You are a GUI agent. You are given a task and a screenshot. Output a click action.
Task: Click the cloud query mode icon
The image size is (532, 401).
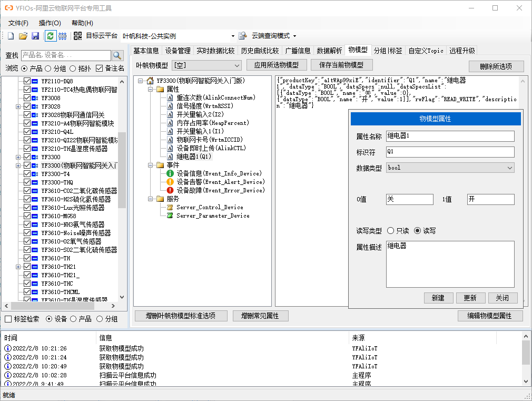pyautogui.click(x=243, y=36)
